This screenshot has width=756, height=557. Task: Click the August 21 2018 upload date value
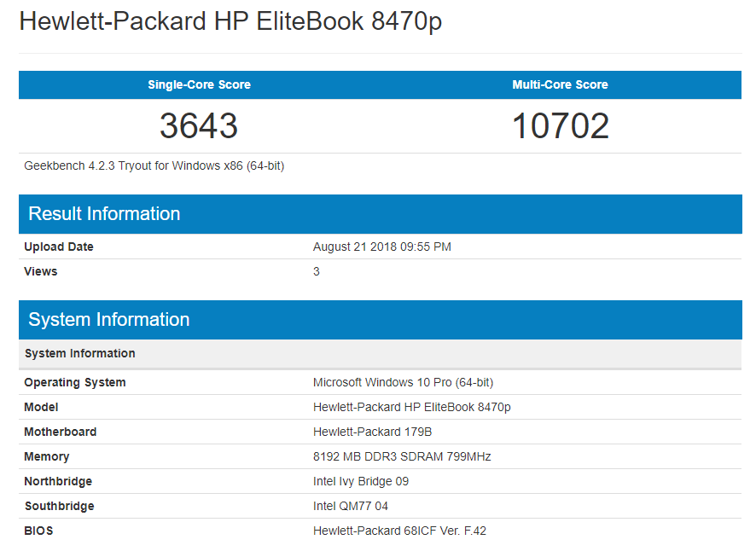(x=381, y=247)
